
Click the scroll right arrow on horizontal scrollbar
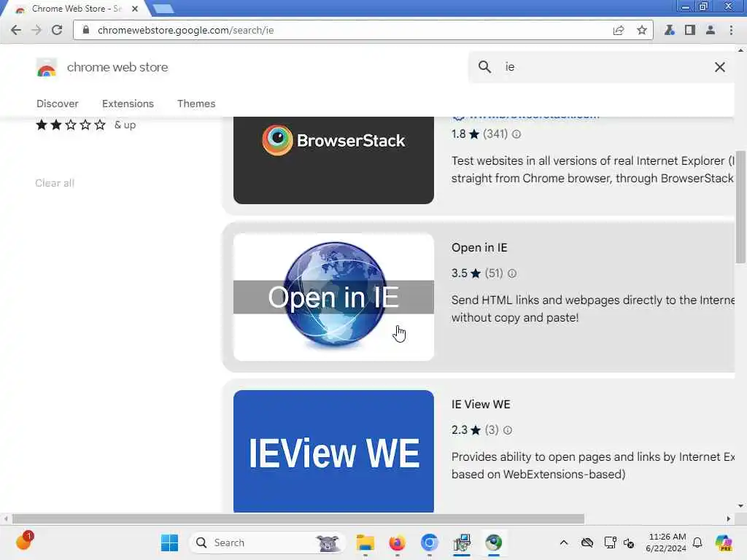point(729,518)
